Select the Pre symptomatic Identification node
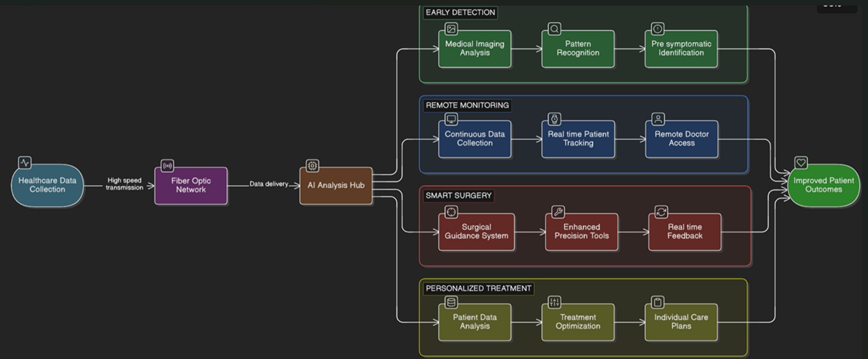Viewport: 868px width, 359px height. pos(681,49)
